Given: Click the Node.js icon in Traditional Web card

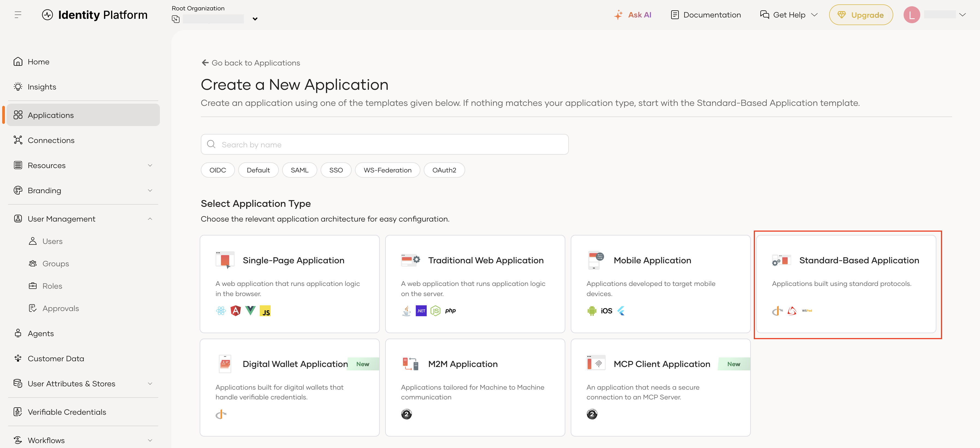Looking at the screenshot, I should [x=436, y=311].
